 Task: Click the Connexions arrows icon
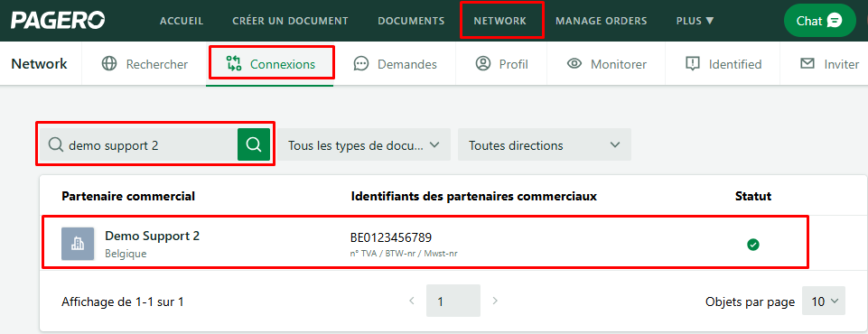(x=234, y=63)
